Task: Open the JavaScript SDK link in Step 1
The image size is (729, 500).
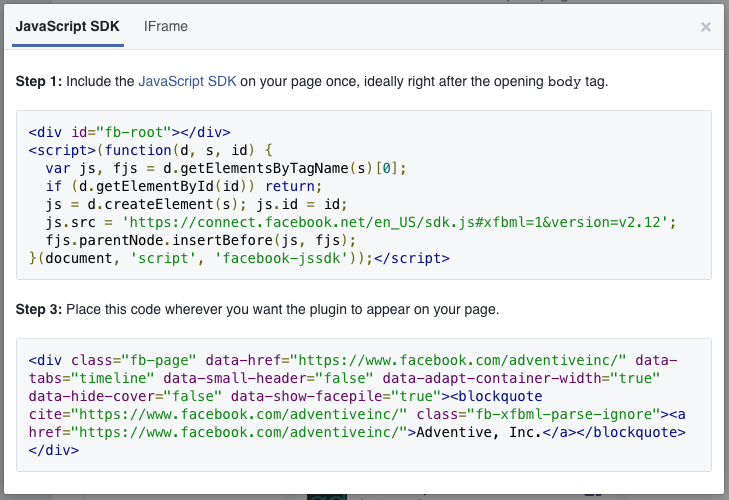Action: point(187,81)
